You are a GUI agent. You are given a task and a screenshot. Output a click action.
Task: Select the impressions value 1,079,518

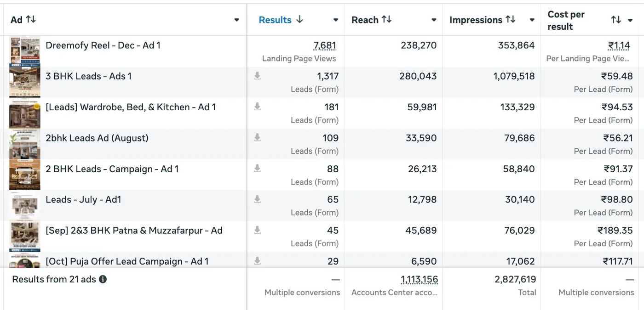[x=514, y=76]
